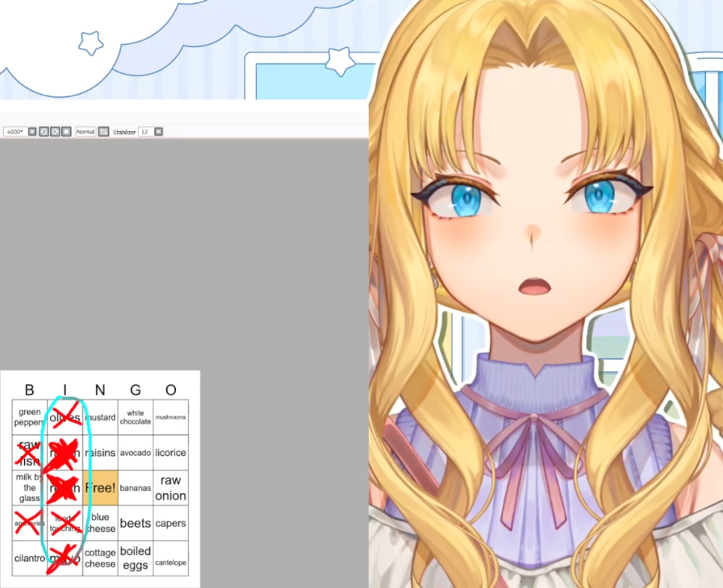Flip canvas horizontally with arrows icon
723x588 pixels.
[x=103, y=132]
